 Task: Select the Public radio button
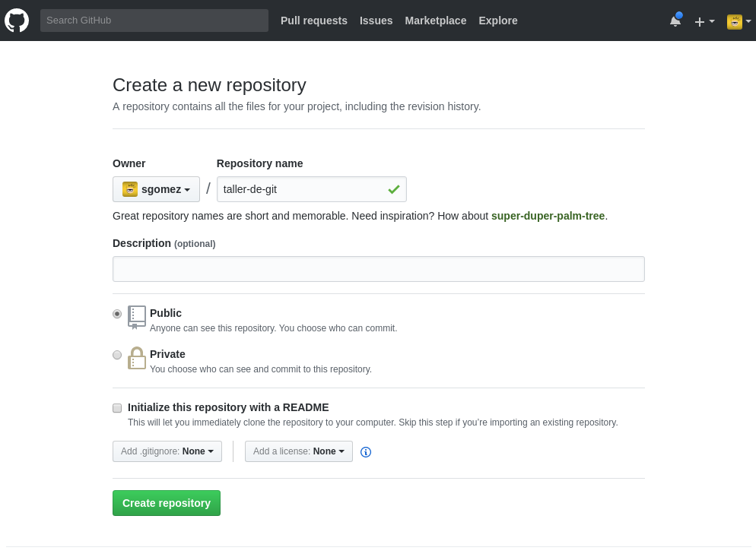point(117,314)
